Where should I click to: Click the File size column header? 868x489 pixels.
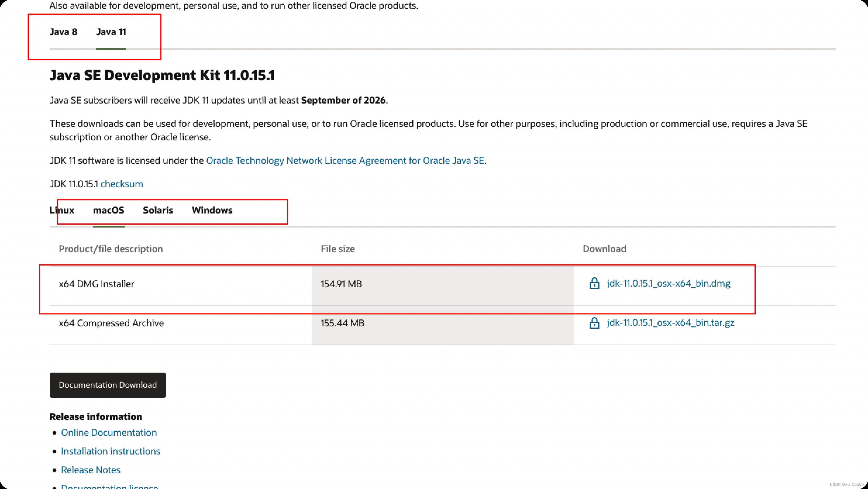point(337,249)
